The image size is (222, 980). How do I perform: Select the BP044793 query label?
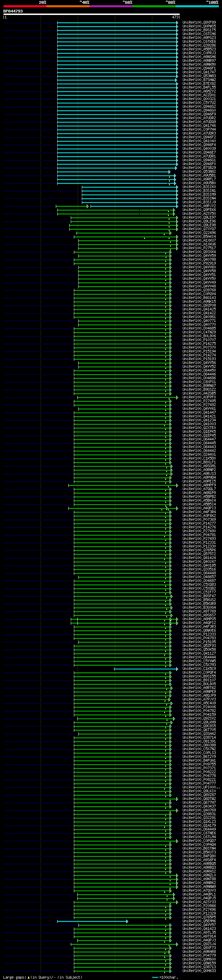(13, 11)
